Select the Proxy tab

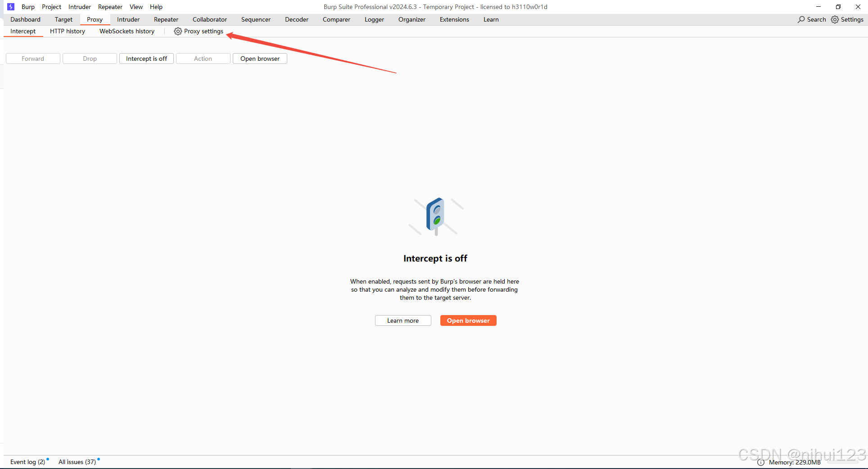95,19
